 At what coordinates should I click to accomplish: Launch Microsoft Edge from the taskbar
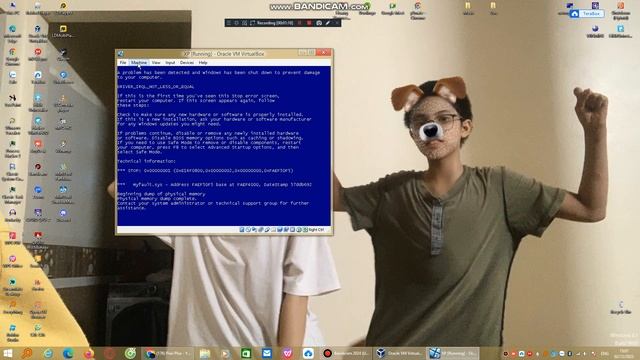tap(68, 353)
